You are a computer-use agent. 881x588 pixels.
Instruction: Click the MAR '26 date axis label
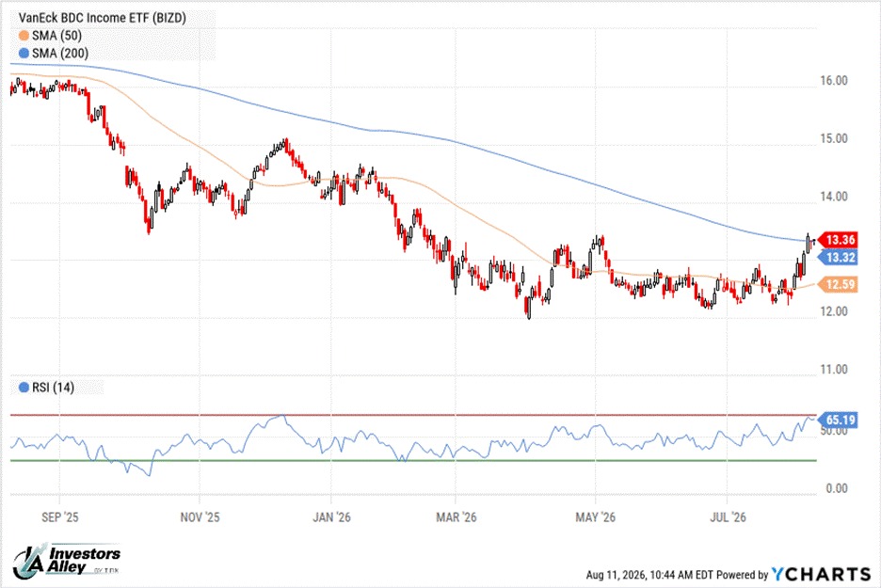pyautogui.click(x=457, y=517)
